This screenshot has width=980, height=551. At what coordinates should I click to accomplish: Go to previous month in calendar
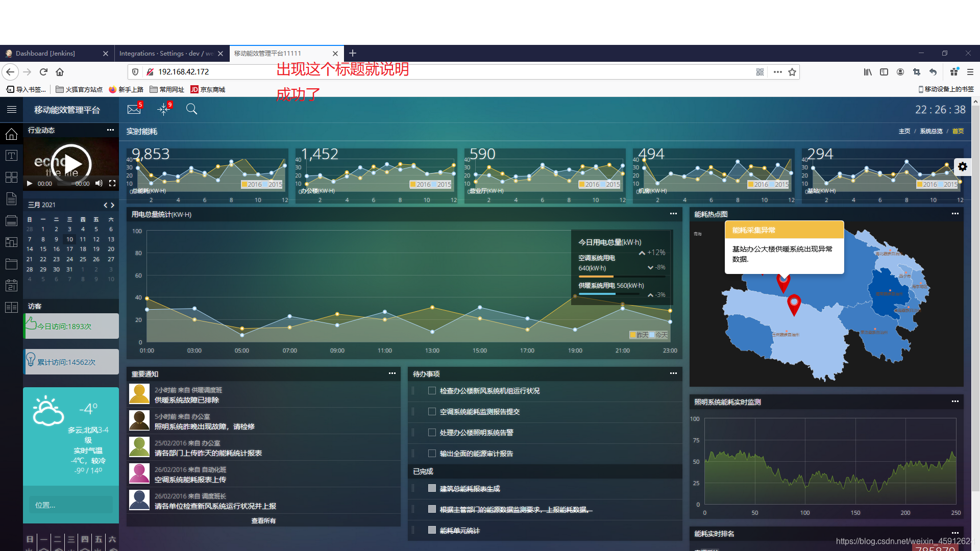click(106, 205)
